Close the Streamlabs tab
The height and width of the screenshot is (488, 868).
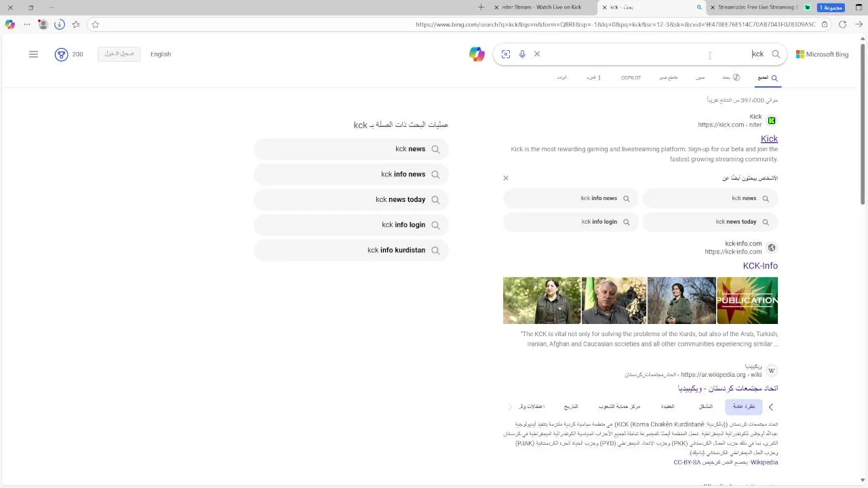(x=713, y=7)
